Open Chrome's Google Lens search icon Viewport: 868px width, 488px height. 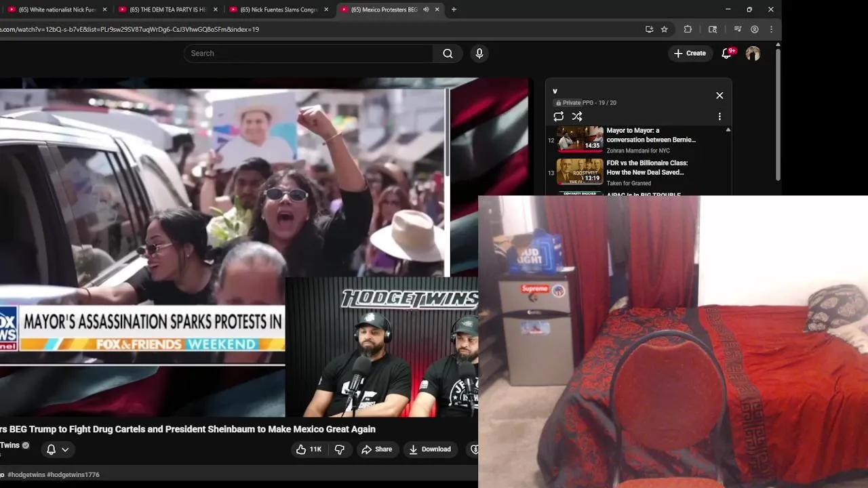713,29
